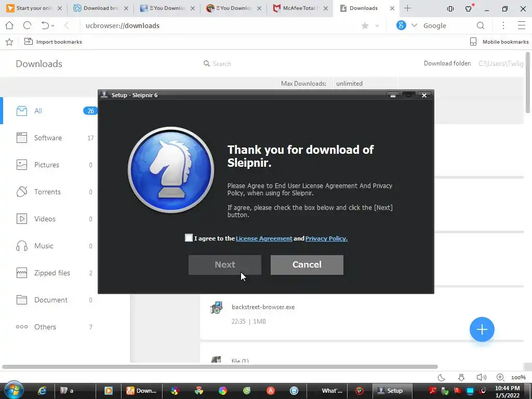
Task: Open the Windows Start button
Action: [14, 390]
